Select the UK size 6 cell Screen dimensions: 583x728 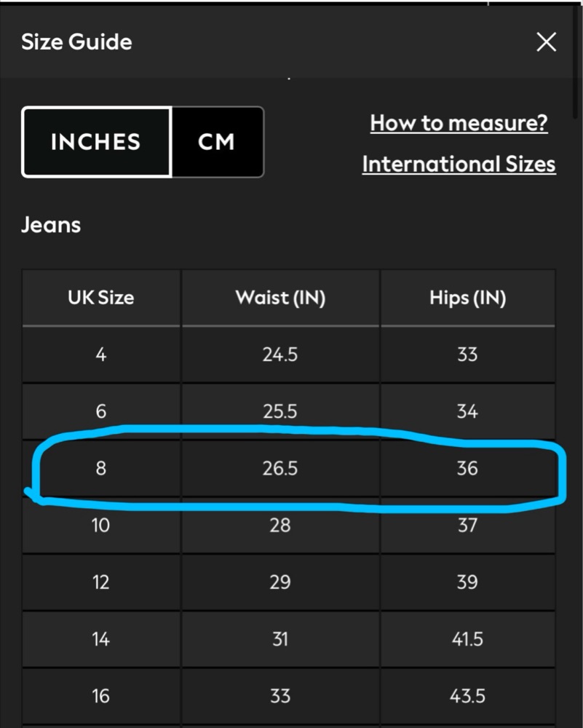pyautogui.click(x=100, y=411)
